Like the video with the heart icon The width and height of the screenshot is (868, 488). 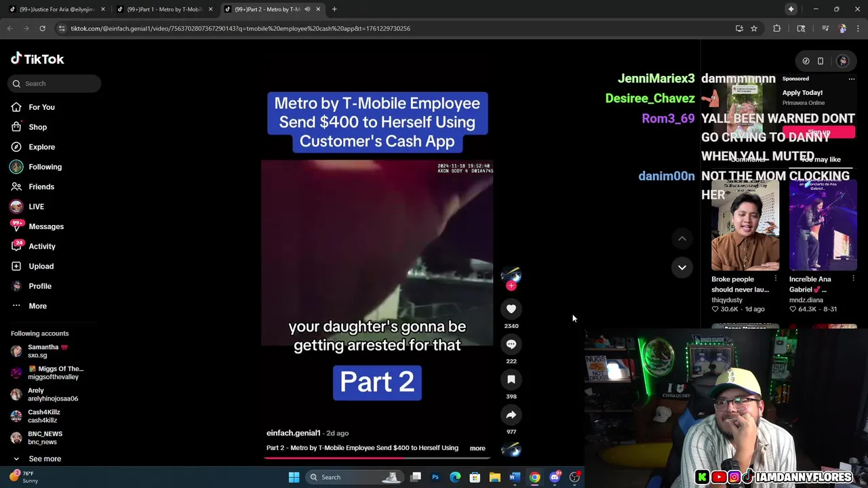(x=511, y=309)
